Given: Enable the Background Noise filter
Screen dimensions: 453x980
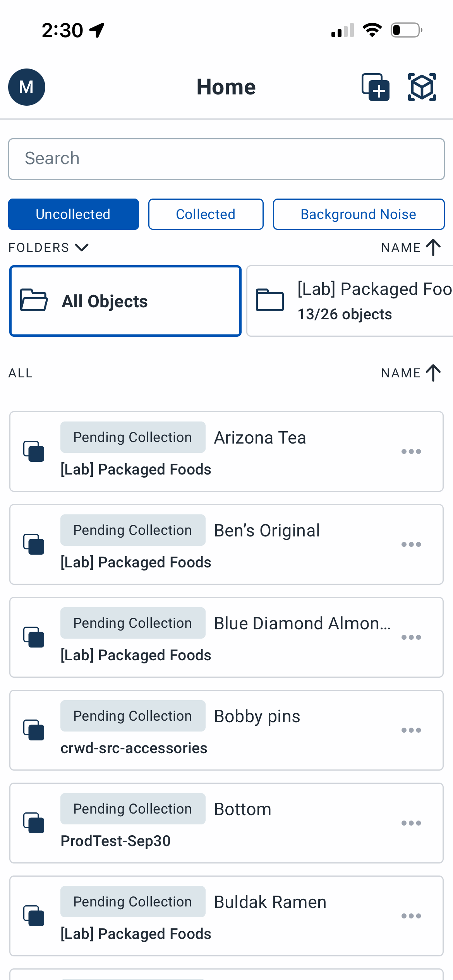Looking at the screenshot, I should point(359,214).
